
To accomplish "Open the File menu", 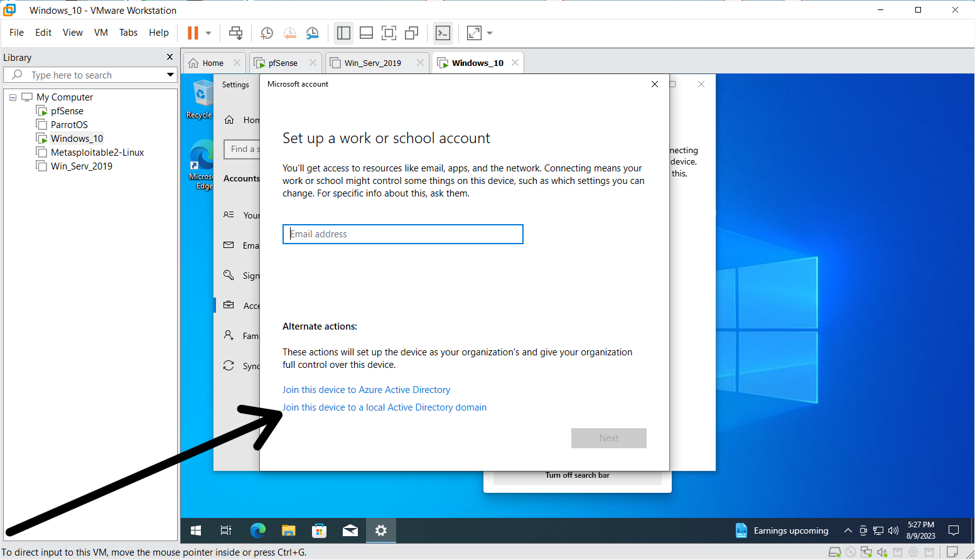I will click(17, 33).
